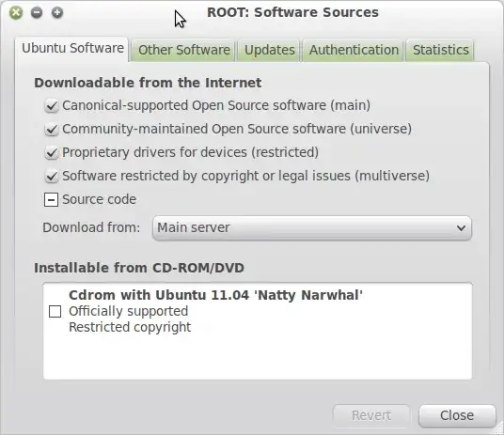Select the Cdrom with Ubuntu 11.04 list entry

click(258, 311)
